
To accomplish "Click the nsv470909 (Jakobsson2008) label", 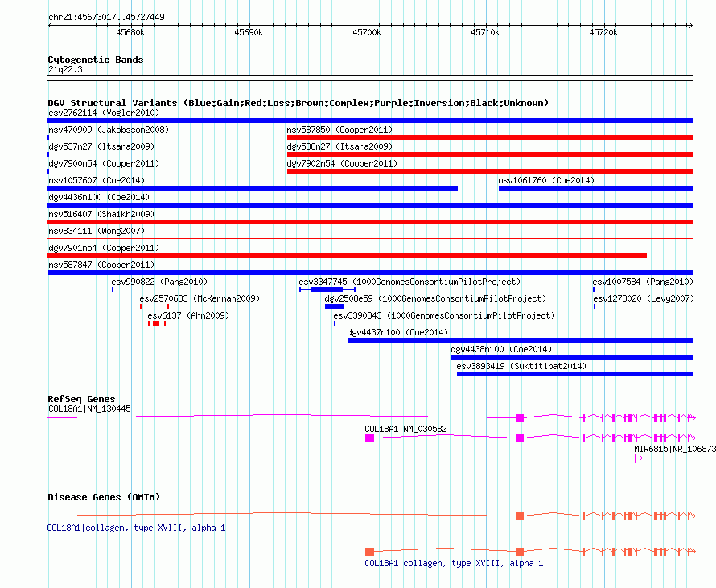I will [x=109, y=130].
